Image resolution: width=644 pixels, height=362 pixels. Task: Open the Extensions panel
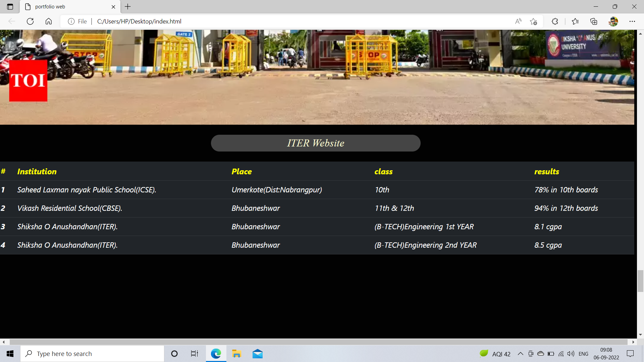[555, 21]
